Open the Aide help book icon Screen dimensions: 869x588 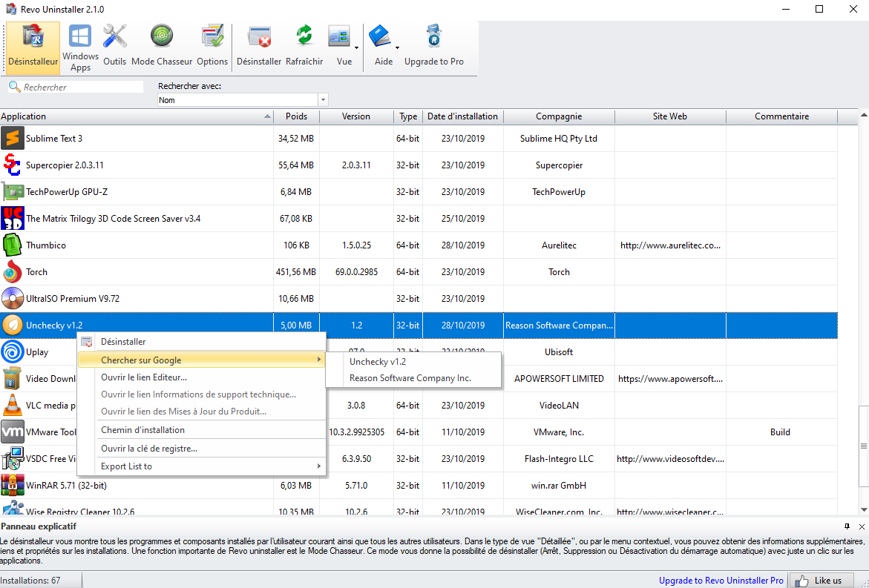pos(380,37)
